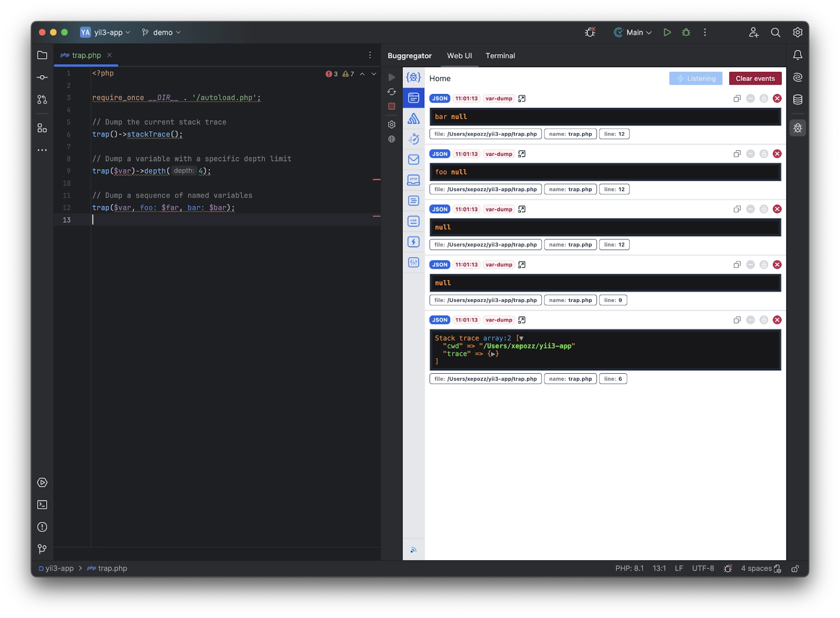Viewport: 840px width, 618px height.
Task: Open the profiler stopwatch panel
Action: click(x=414, y=140)
